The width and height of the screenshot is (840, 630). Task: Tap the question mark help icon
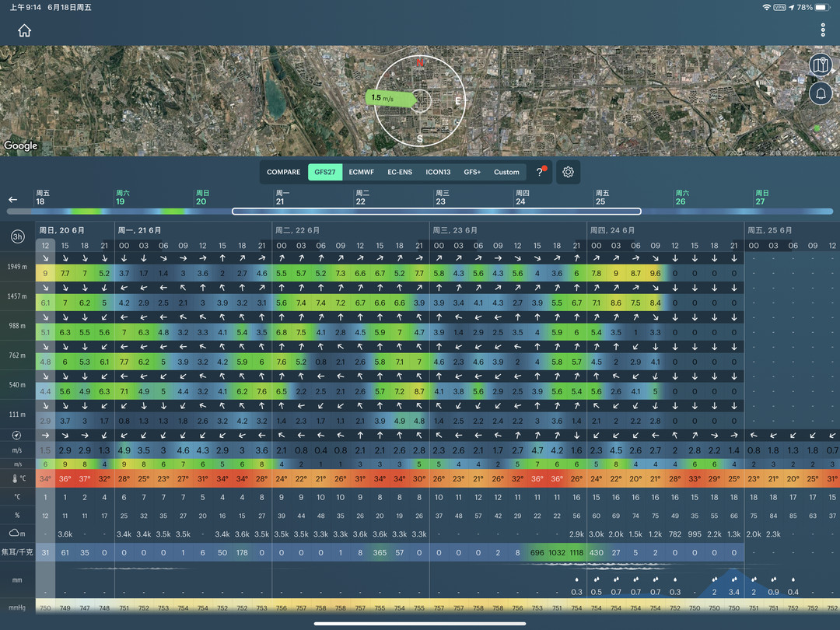540,172
